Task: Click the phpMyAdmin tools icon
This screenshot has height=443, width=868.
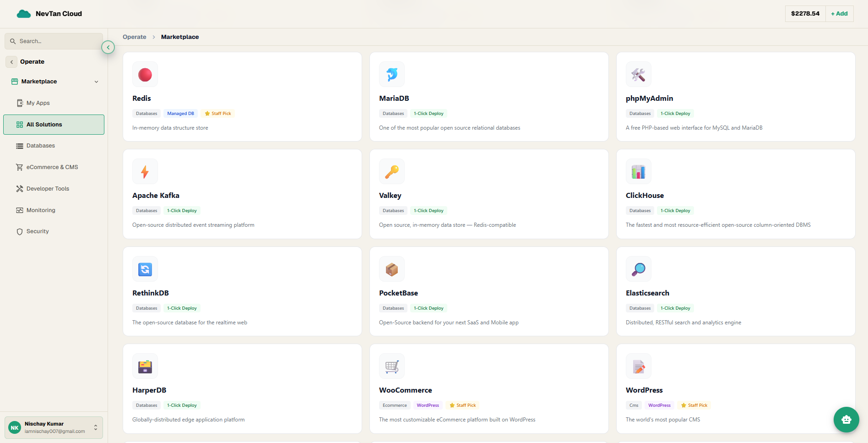Action: pos(639,74)
